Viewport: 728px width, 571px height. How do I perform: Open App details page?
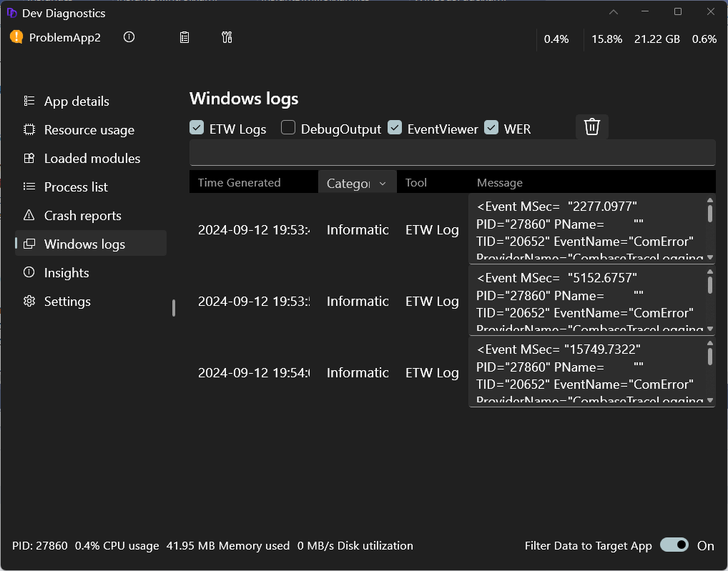pyautogui.click(x=91, y=101)
